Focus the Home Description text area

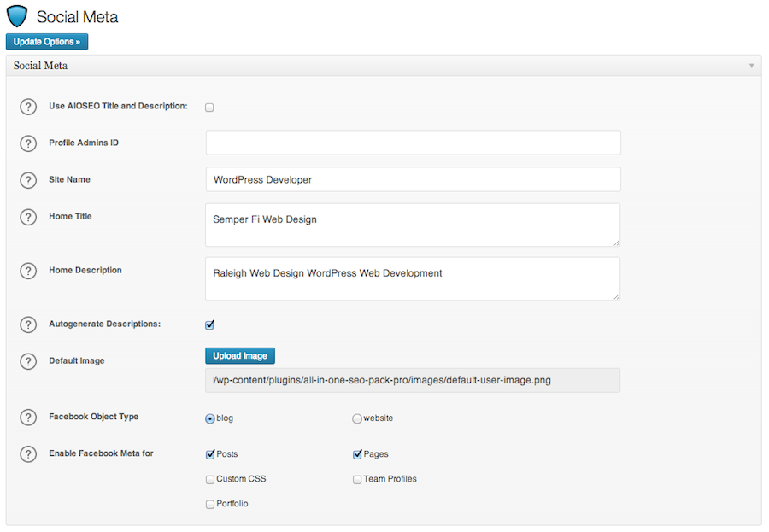click(413, 279)
